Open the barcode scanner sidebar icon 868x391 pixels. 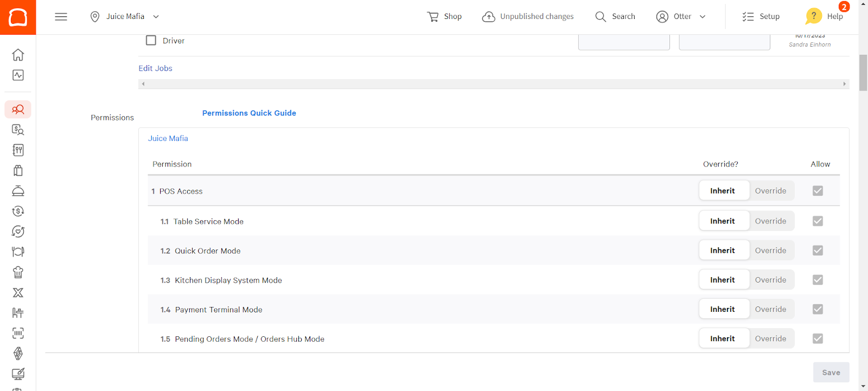click(18, 333)
